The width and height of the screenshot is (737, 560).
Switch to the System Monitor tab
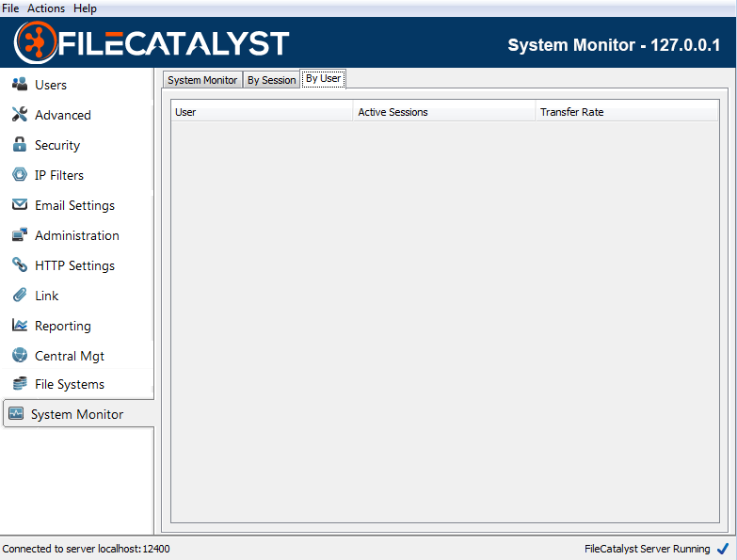point(202,80)
